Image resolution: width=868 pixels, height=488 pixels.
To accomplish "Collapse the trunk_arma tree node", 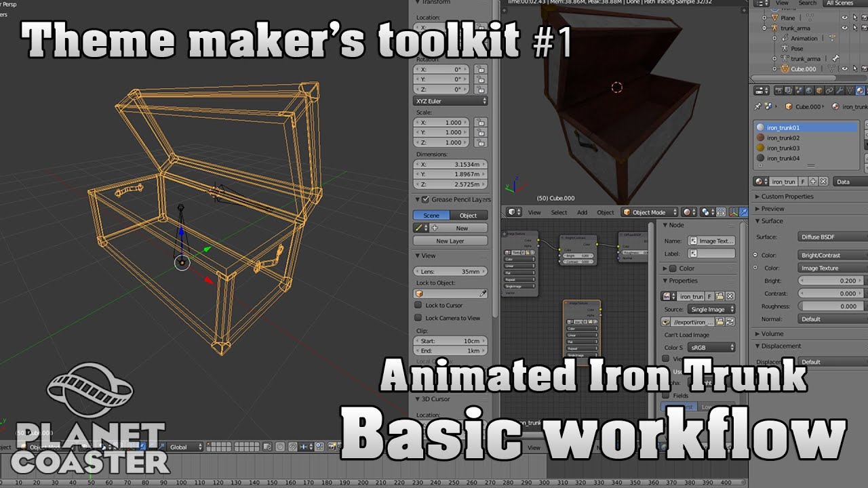I will tap(765, 28).
